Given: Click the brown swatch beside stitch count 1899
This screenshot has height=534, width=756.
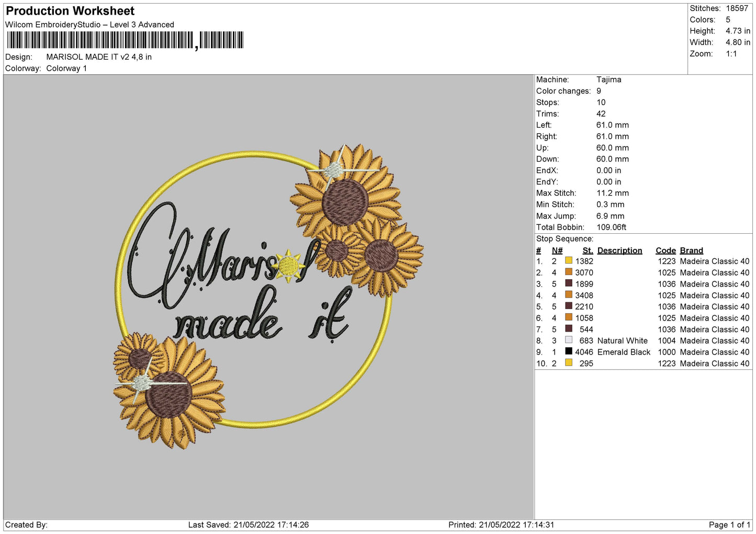Looking at the screenshot, I should point(569,283).
